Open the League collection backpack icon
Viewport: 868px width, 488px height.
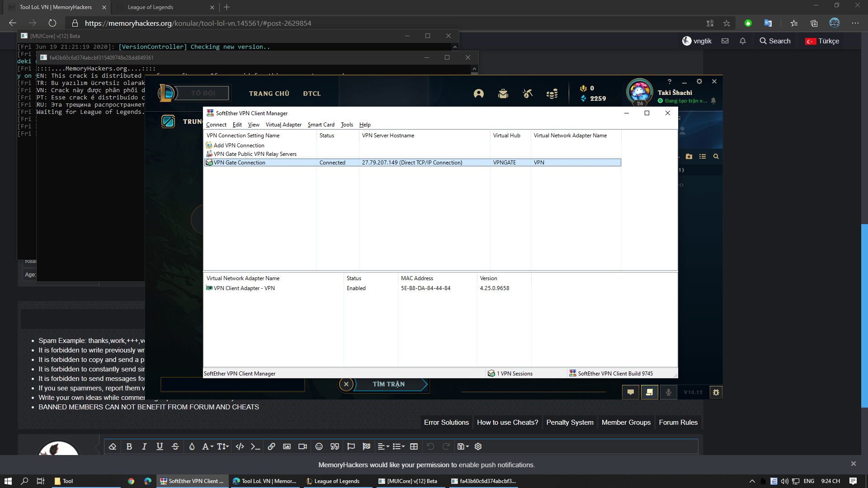[x=503, y=94]
